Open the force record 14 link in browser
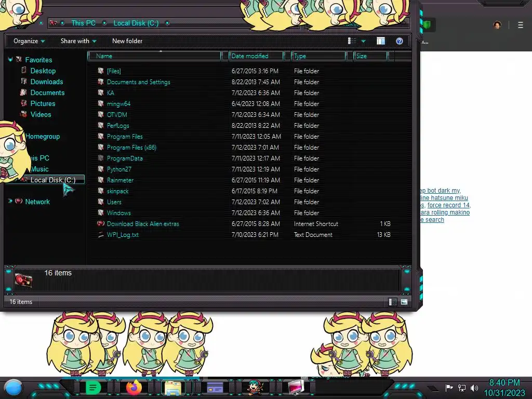 [448, 205]
